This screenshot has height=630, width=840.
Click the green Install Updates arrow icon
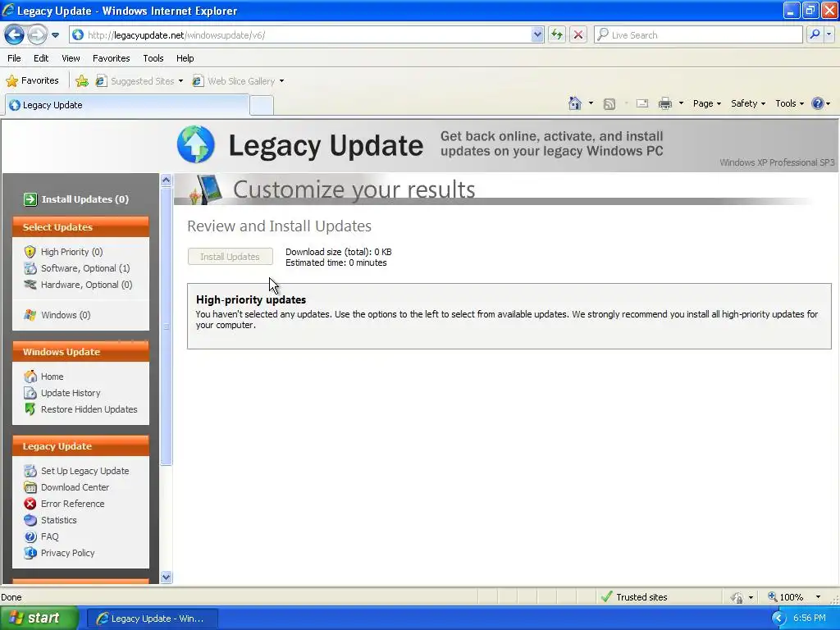pyautogui.click(x=30, y=199)
